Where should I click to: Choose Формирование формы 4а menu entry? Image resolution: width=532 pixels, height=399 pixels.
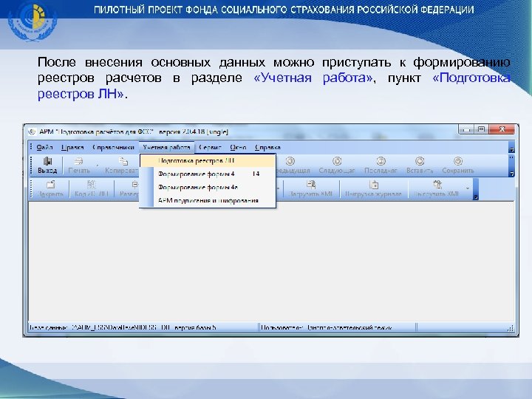click(208, 187)
